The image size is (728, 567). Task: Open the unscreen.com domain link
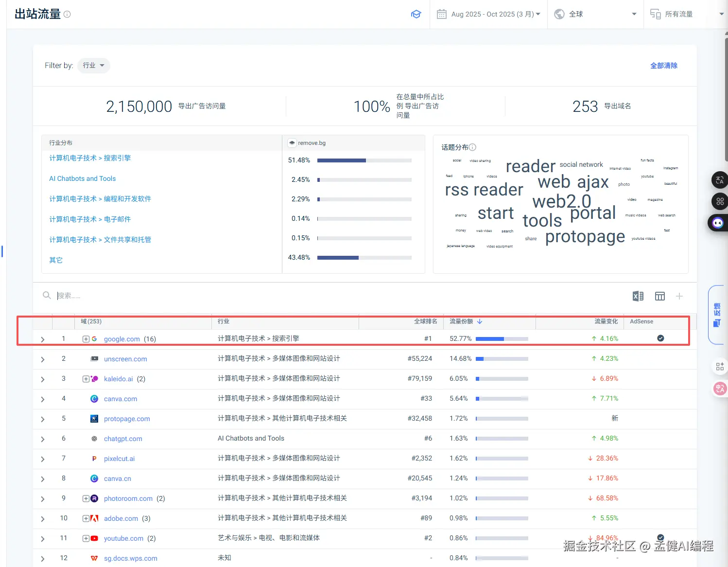point(125,359)
